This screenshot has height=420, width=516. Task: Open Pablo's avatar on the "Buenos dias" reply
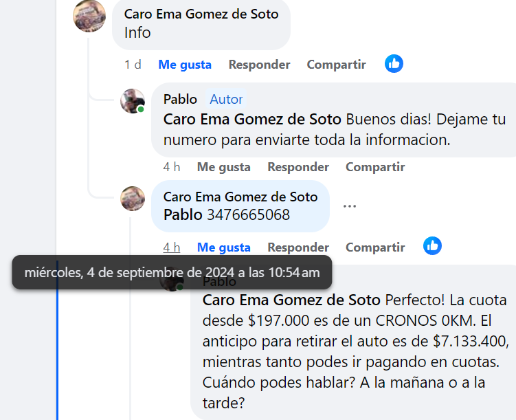point(133,101)
